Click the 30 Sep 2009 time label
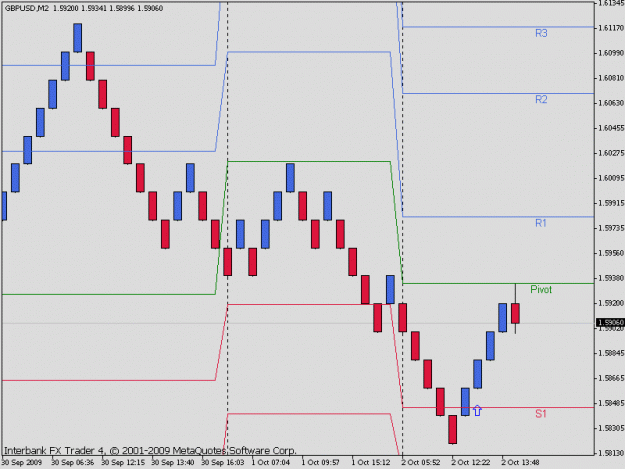The height and width of the screenshot is (469, 625). point(22,462)
